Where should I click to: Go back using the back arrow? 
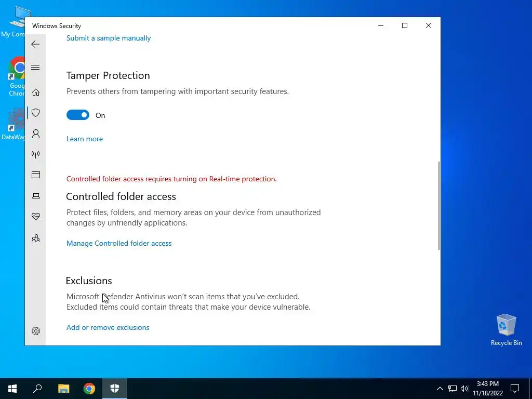click(35, 44)
